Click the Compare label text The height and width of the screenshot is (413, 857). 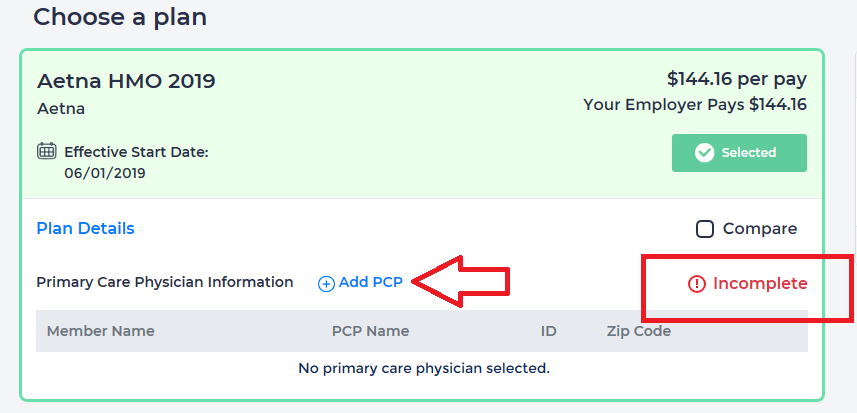pyautogui.click(x=760, y=229)
